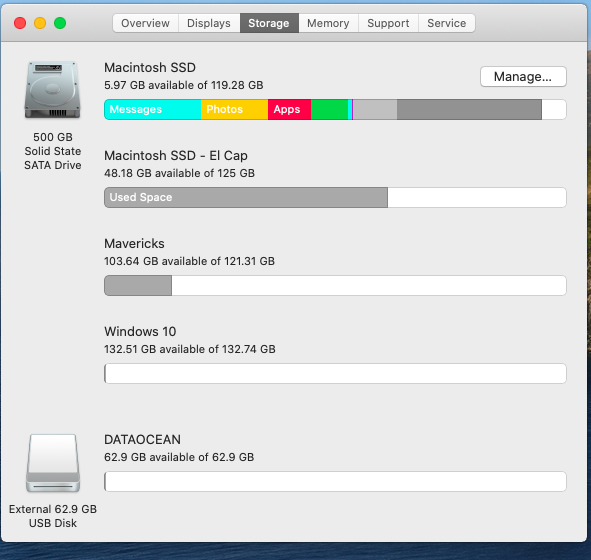Click the Macintosh SSD volume name
The image size is (591, 560).
[150, 67]
